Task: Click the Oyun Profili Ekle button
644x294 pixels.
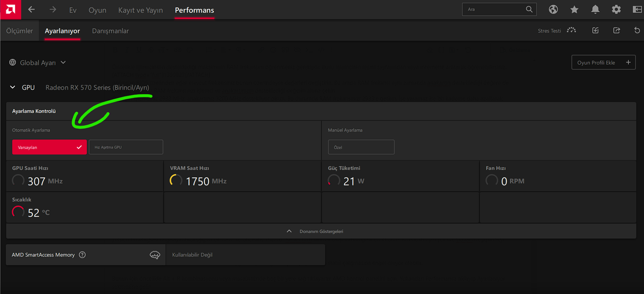Action: (x=604, y=62)
